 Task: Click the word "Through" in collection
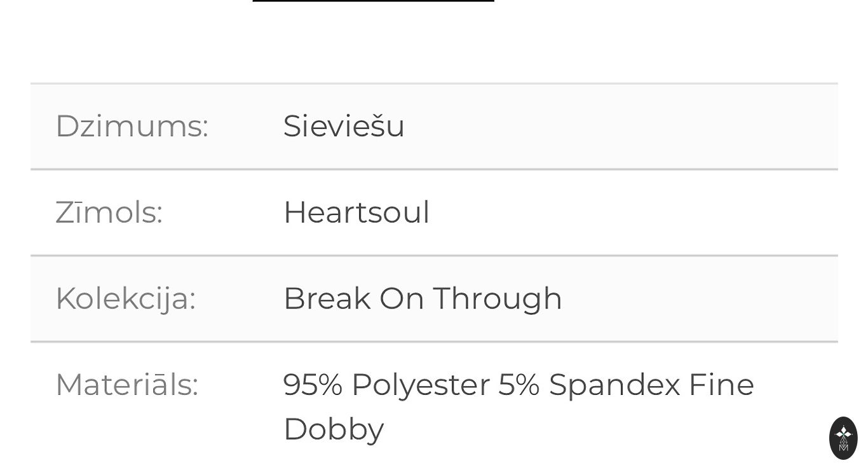(x=498, y=298)
